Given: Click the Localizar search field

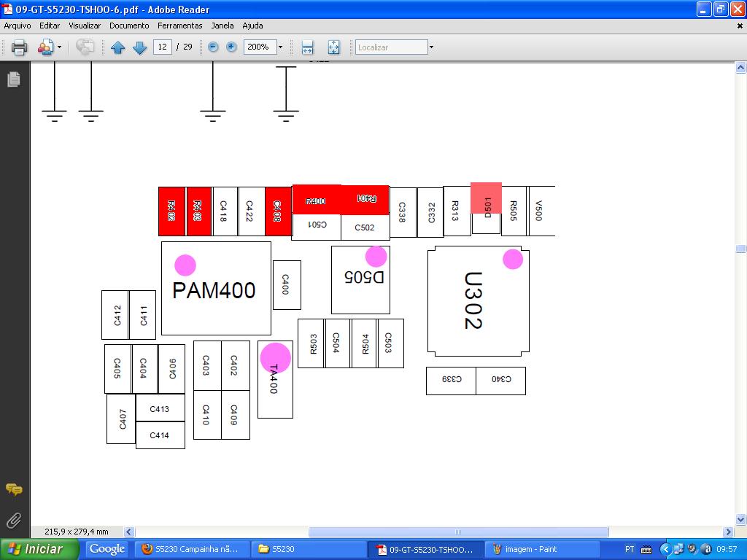Looking at the screenshot, I should point(392,47).
